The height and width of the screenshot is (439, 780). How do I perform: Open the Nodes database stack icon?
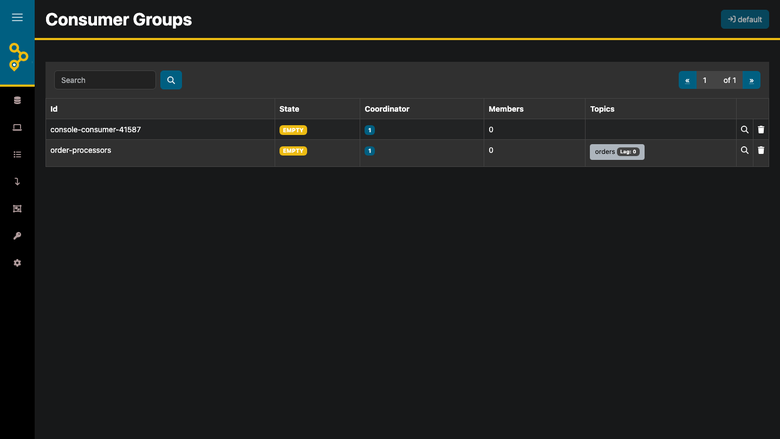tap(17, 100)
